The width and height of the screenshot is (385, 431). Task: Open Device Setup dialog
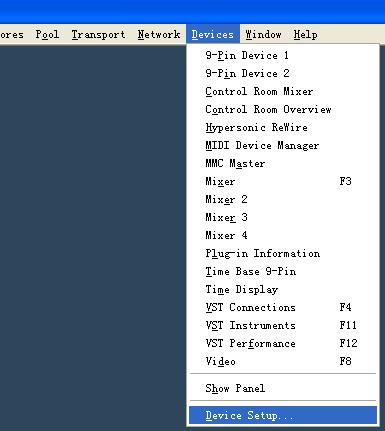(x=283, y=415)
